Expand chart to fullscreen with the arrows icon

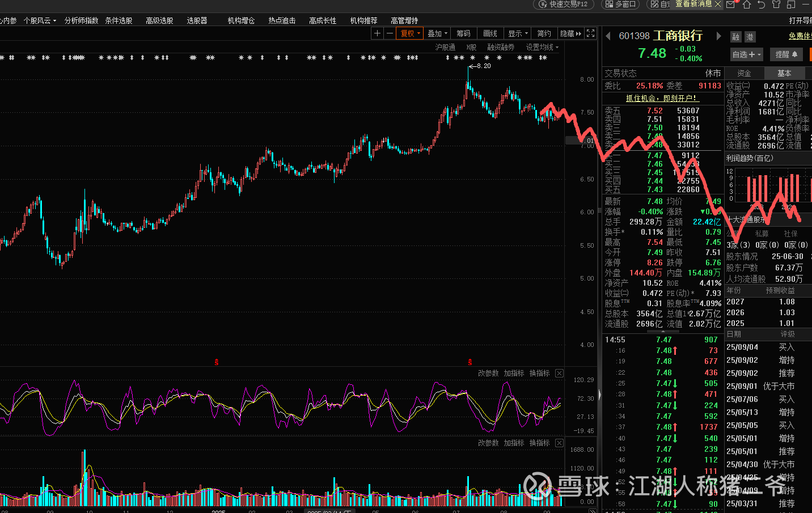coord(590,33)
